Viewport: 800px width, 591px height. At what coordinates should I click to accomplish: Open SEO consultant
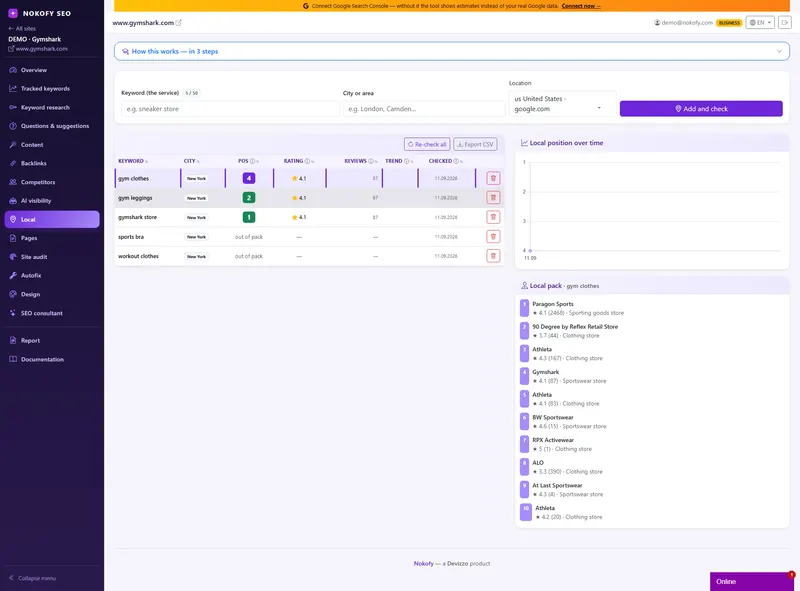click(52, 313)
